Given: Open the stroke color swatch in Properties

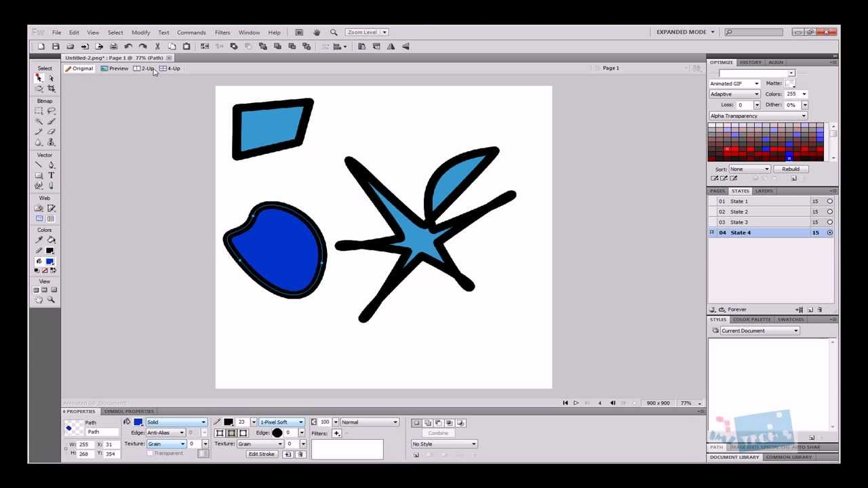Looking at the screenshot, I should click(229, 422).
